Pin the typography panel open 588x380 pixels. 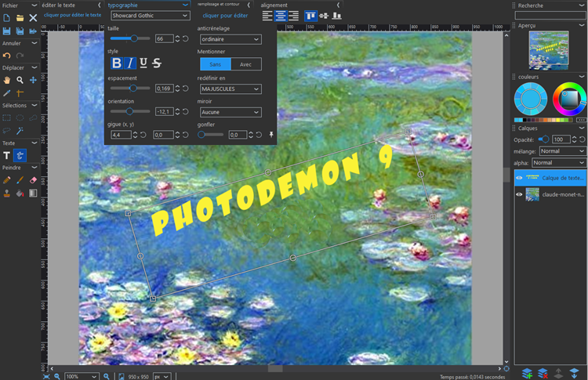(x=272, y=135)
